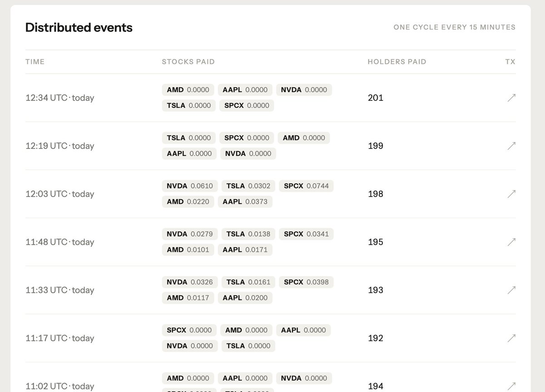The width and height of the screenshot is (545, 392).
Task: Select the 12:19 UTC today timestamp
Action: (60, 146)
